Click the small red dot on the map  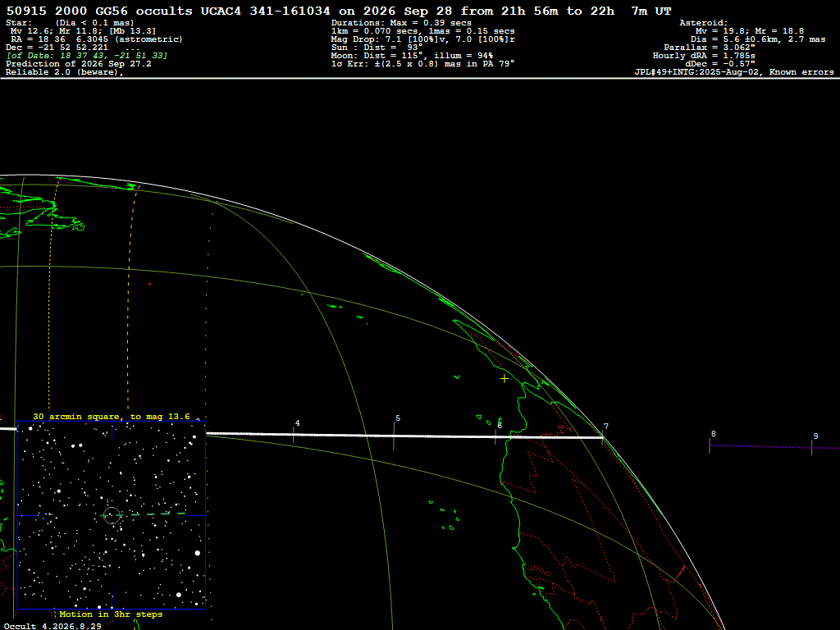point(149,284)
